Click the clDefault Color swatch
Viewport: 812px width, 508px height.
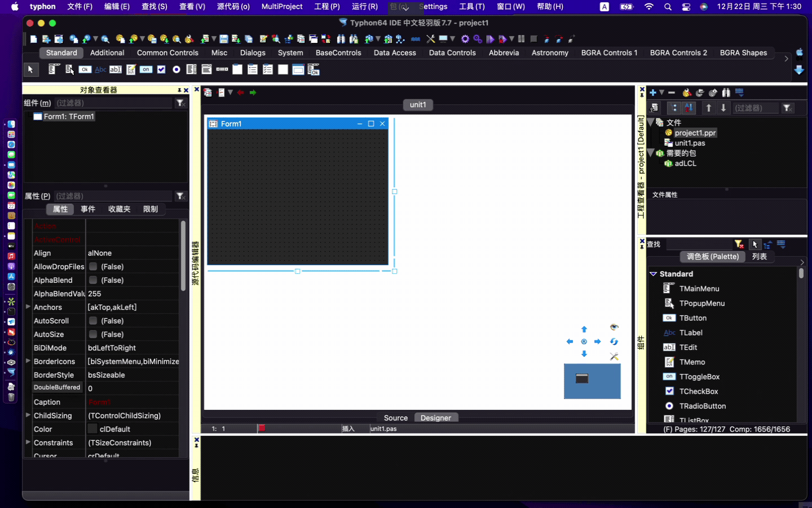point(92,429)
